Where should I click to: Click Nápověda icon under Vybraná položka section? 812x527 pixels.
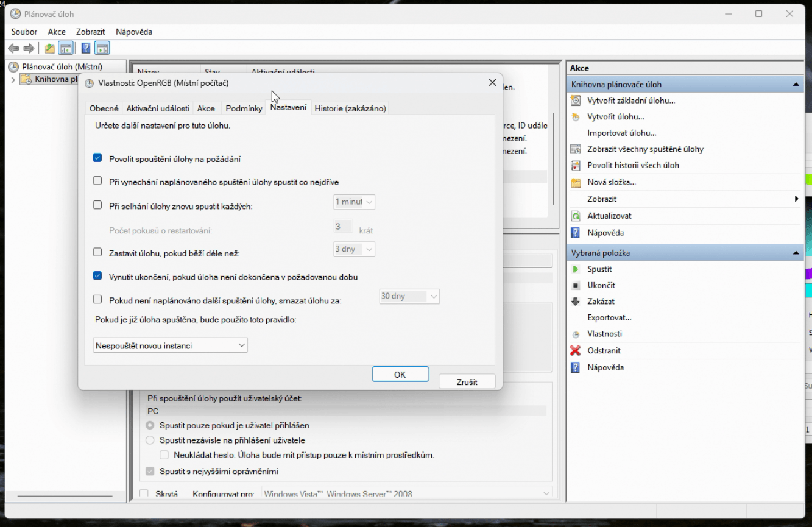pyautogui.click(x=575, y=368)
